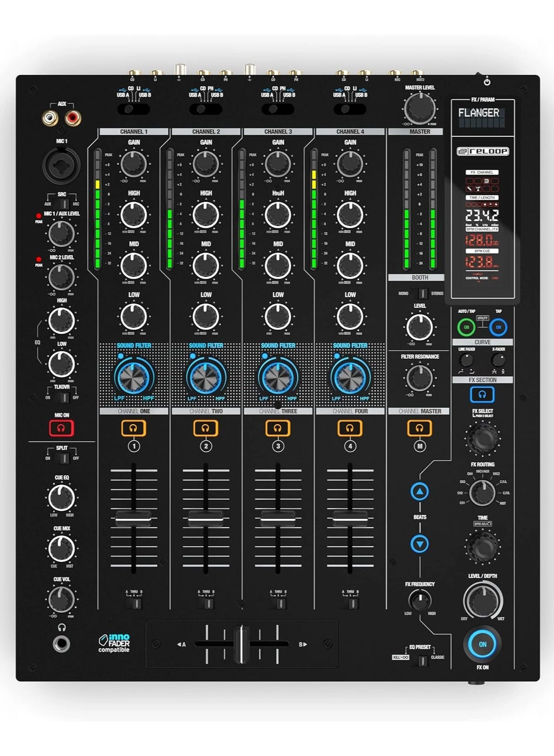Image resolution: width=554 pixels, height=756 pixels.
Task: Toggle the Booth MONO/STEREO switch
Action: click(x=421, y=293)
